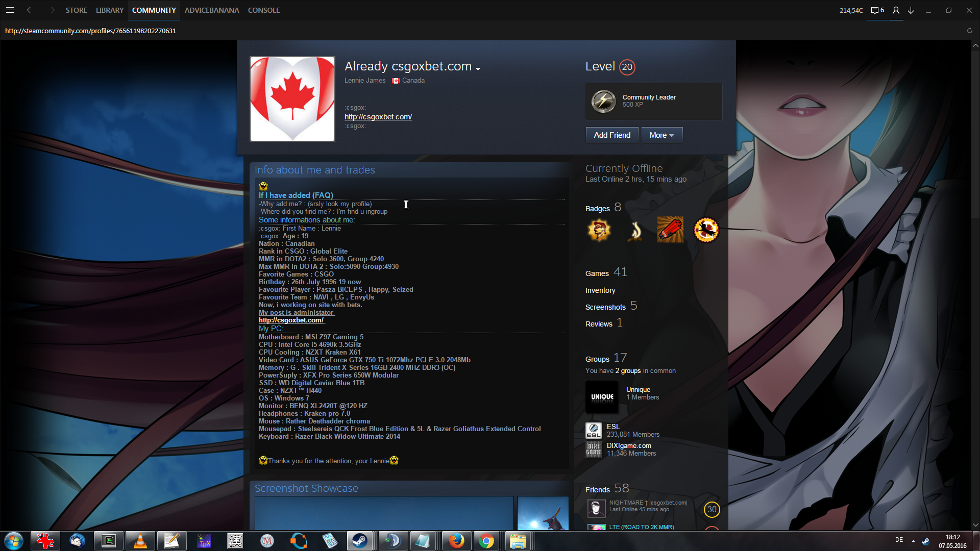Open the STORE tab
Viewport: 980px width, 551px height.
tap(76, 10)
